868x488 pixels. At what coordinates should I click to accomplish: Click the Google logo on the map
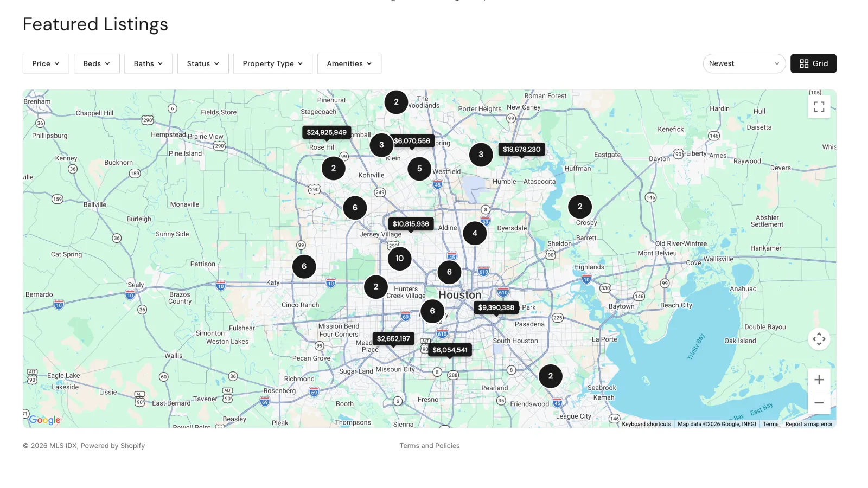pos(45,419)
